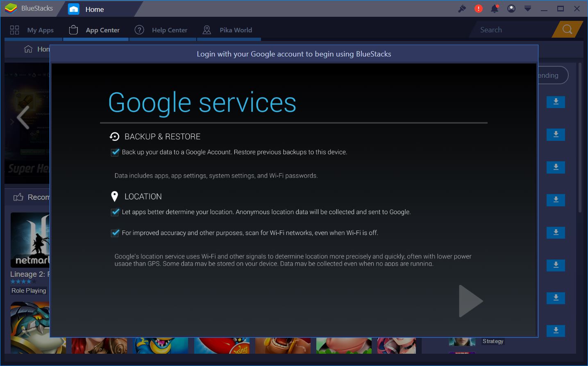588x366 pixels.
Task: Click the search magnifier icon
Action: pos(567,29)
